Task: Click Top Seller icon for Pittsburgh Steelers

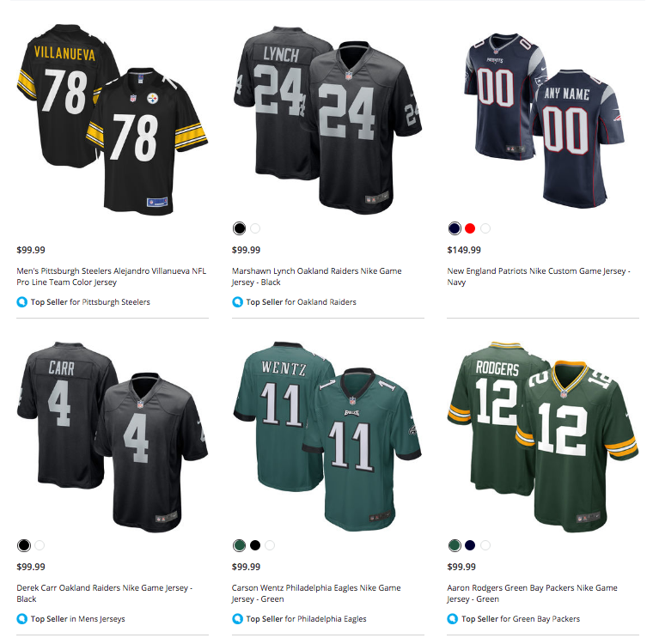Action: [x=21, y=301]
